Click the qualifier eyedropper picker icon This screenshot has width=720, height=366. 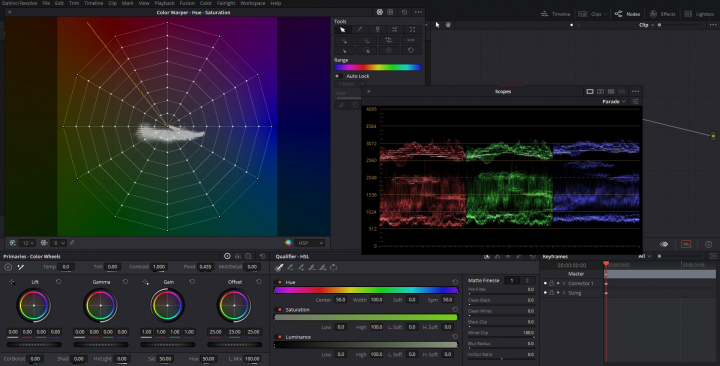(x=279, y=267)
